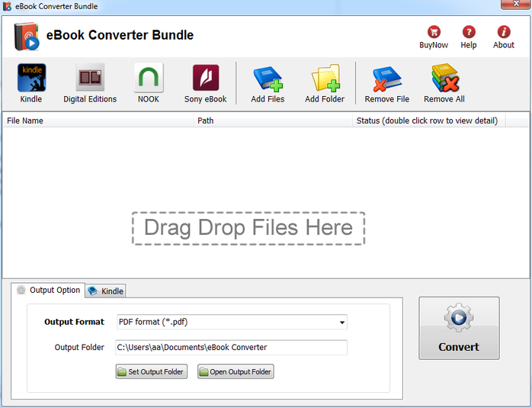Click the Status column header
Screen dimensions: 532x408
(429, 120)
